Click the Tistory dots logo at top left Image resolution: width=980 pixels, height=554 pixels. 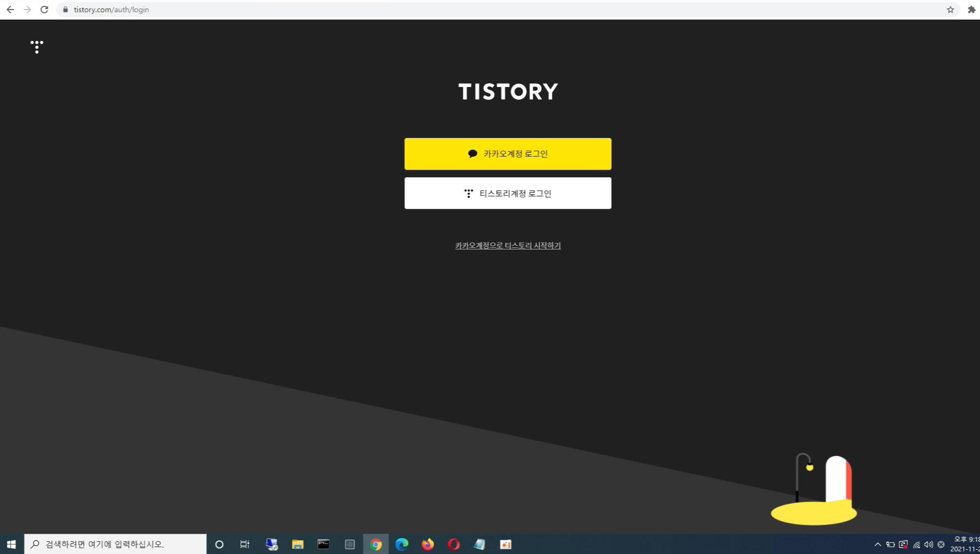tap(37, 47)
